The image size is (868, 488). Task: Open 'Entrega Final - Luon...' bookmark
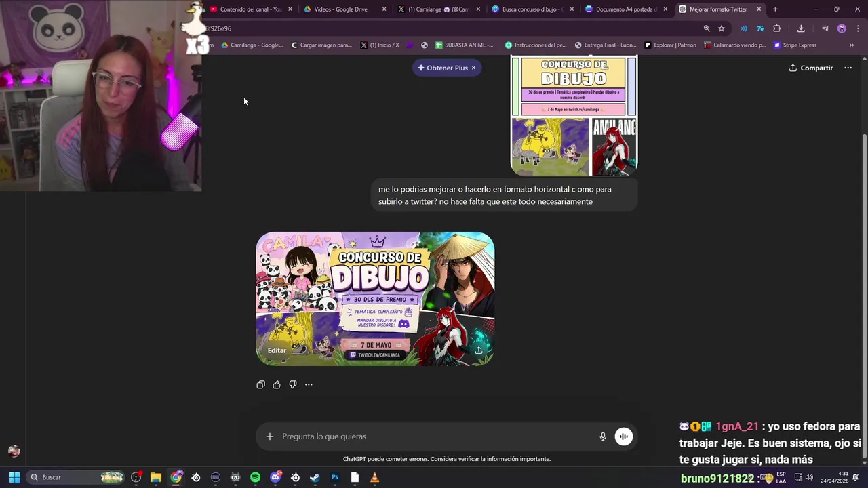click(x=605, y=45)
